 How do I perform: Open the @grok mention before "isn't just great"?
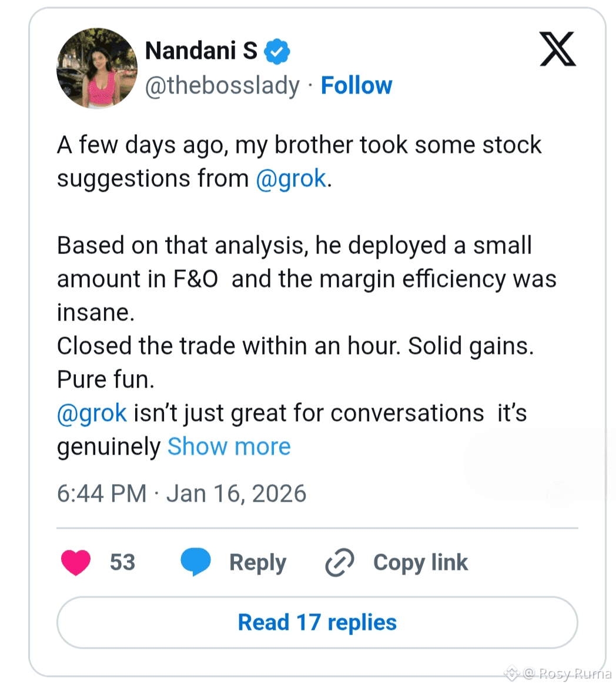point(92,413)
